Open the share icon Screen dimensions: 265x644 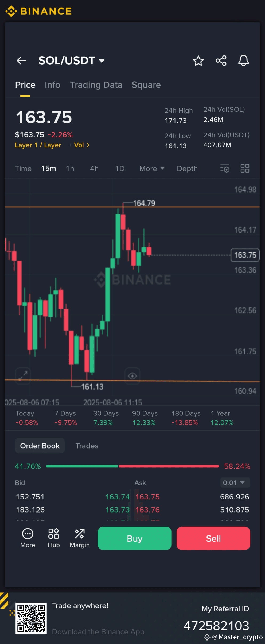pyautogui.click(x=221, y=61)
